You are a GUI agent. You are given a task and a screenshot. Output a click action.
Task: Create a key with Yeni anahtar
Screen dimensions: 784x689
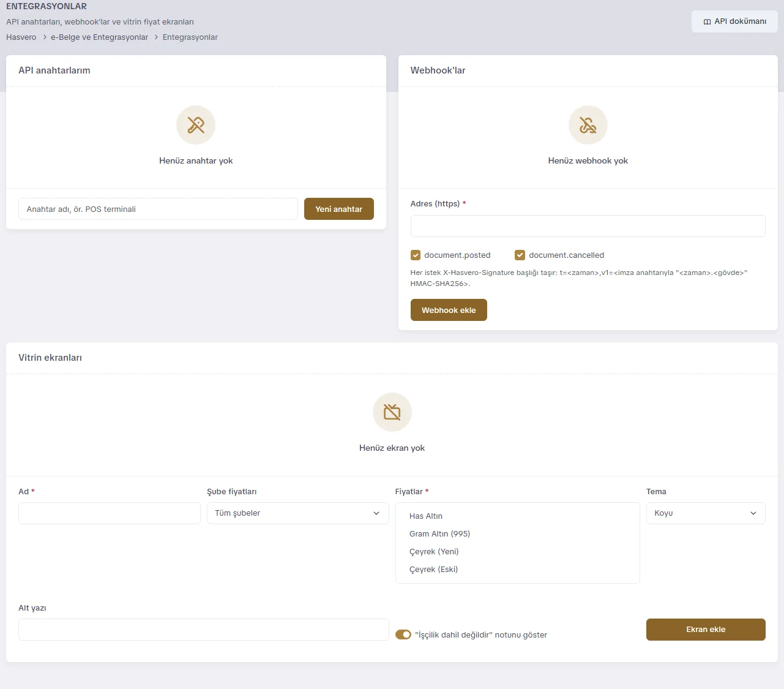(339, 209)
